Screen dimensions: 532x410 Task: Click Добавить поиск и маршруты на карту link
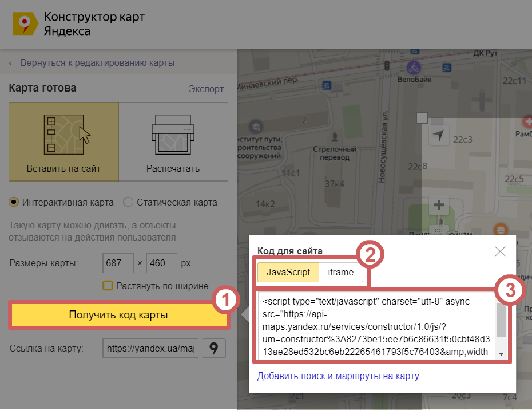tap(338, 376)
